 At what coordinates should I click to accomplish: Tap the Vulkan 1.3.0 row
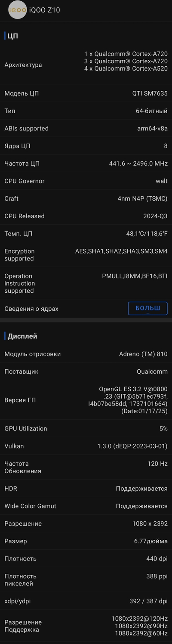86,446
